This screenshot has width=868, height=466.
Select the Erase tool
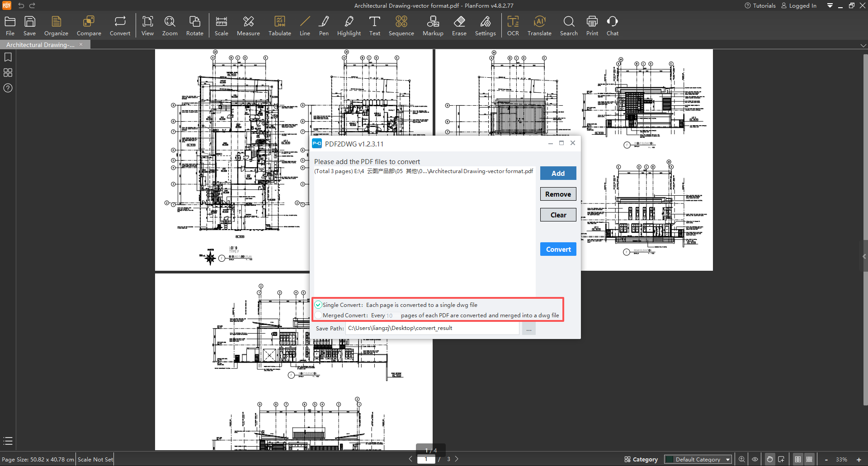459,26
